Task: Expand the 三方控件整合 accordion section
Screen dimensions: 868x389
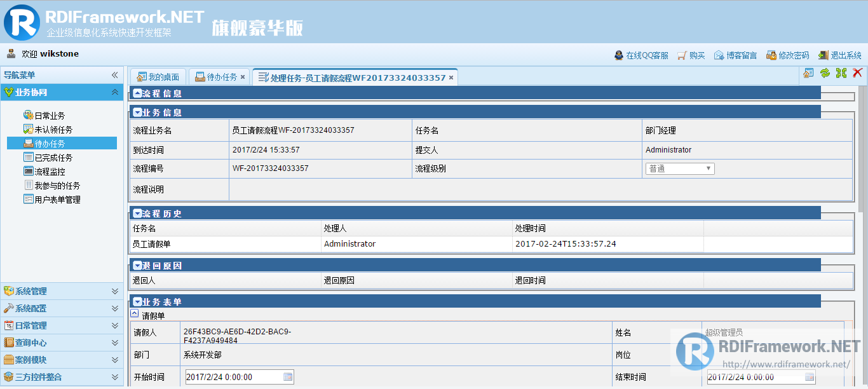Action: coord(62,377)
